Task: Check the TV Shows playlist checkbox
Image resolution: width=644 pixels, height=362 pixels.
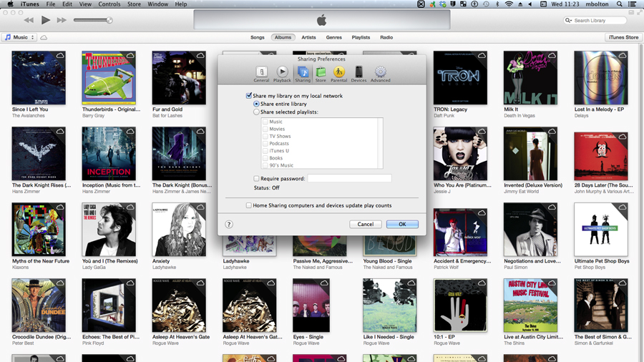Action: tap(265, 136)
